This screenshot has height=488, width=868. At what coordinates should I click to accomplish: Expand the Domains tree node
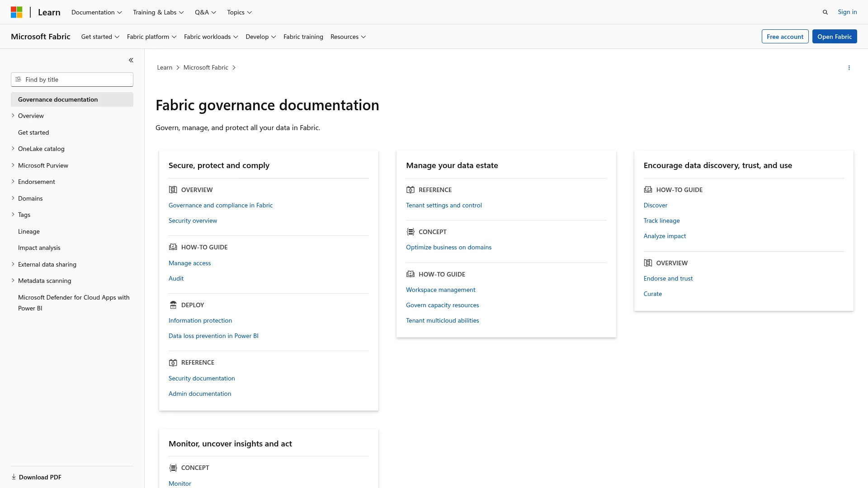click(13, 198)
